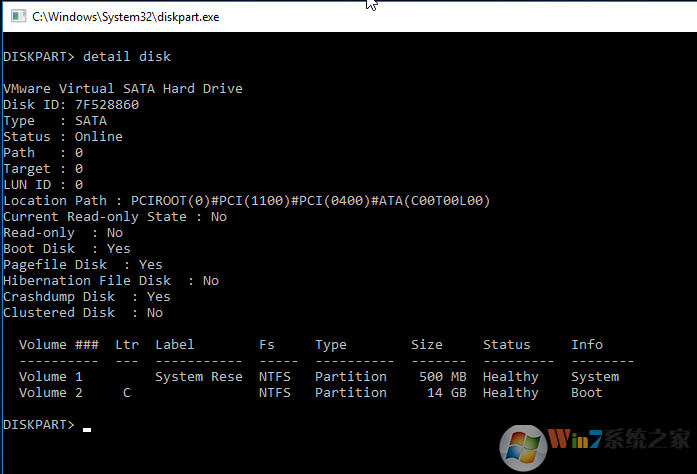The height and width of the screenshot is (474, 697).
Task: Click the 'Volume 2' row name
Action: pyautogui.click(x=51, y=393)
